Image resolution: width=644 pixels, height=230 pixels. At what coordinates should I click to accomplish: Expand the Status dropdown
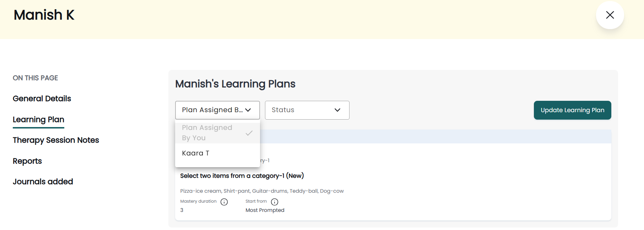307,110
